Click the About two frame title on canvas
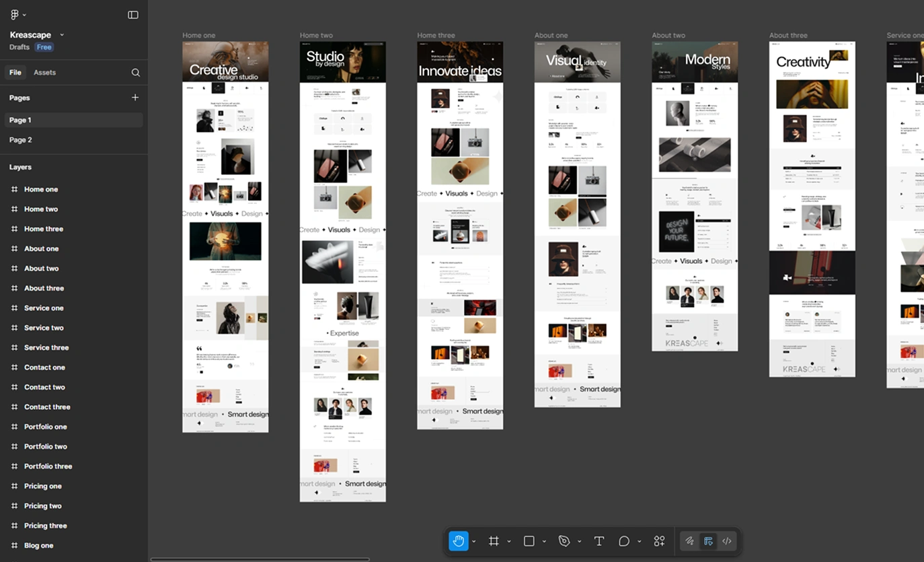 (x=668, y=36)
